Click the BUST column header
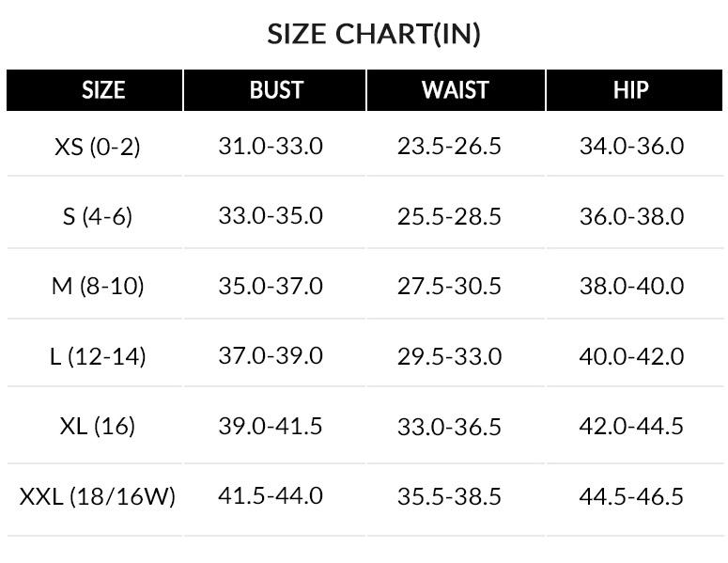The width and height of the screenshot is (728, 563). pos(276,90)
